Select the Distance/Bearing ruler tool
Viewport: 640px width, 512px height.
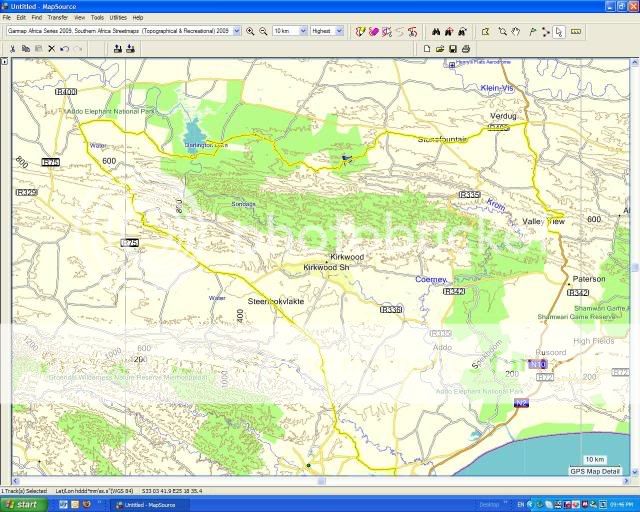coord(576,31)
